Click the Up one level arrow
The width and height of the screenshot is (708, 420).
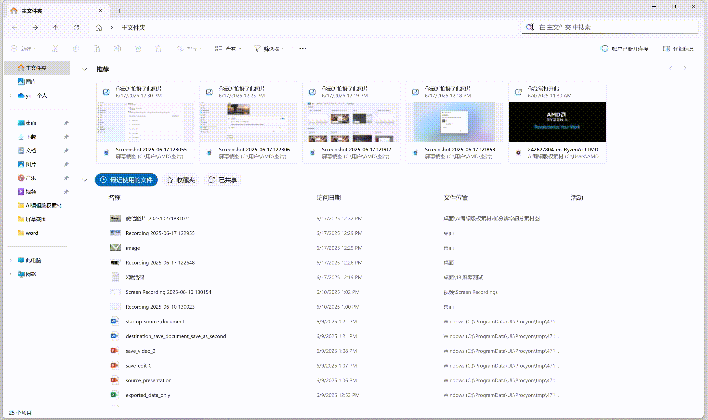click(54, 28)
